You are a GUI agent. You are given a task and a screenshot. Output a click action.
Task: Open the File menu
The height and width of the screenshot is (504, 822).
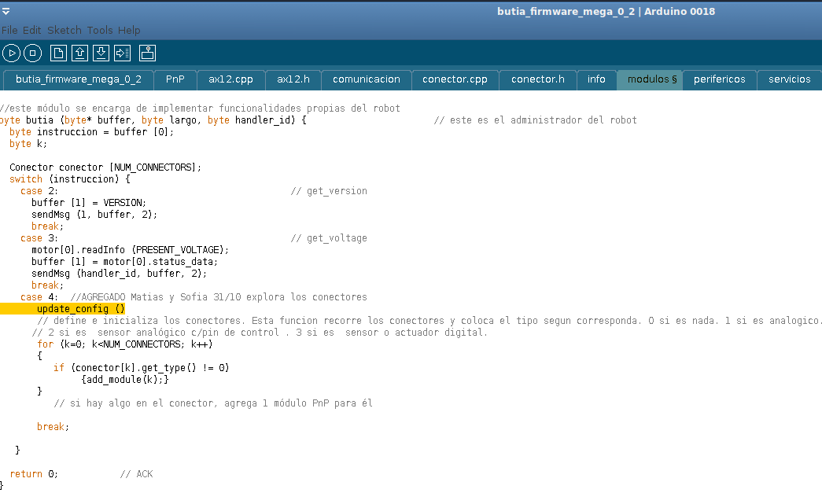coord(9,31)
